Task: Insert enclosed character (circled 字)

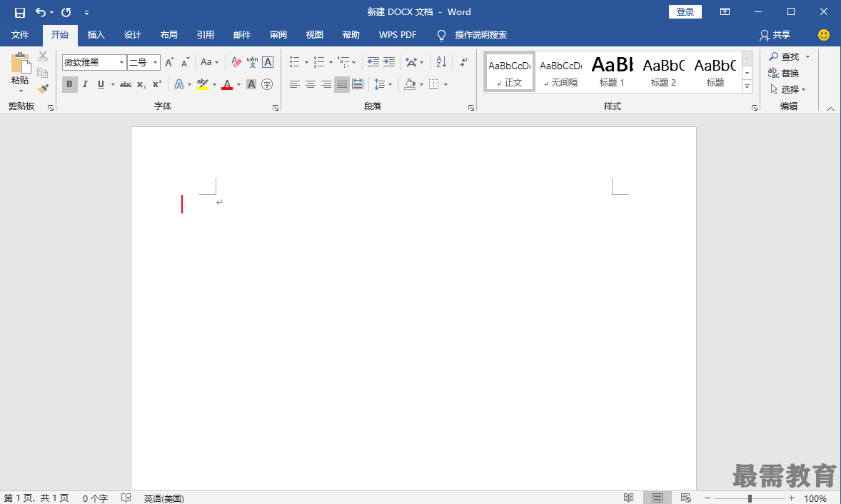Action: [x=267, y=84]
